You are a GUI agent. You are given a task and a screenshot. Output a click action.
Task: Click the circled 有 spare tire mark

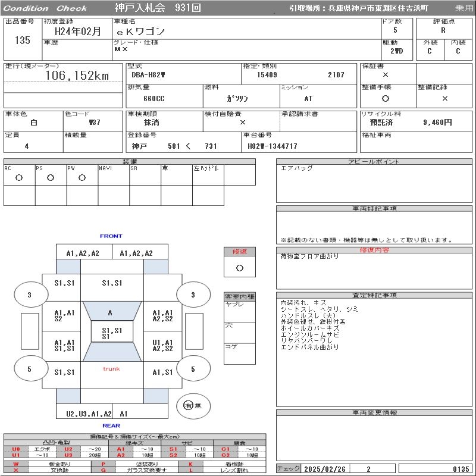[x=188, y=405]
